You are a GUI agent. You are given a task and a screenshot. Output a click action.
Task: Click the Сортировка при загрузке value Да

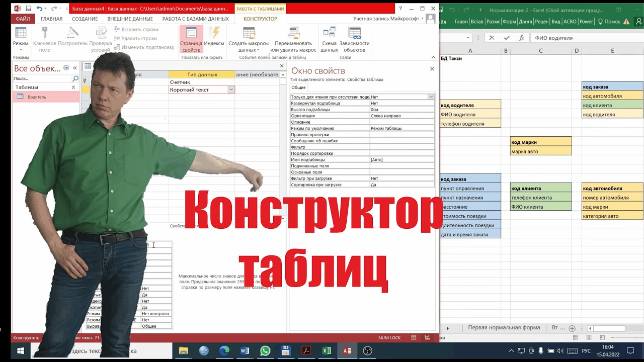pyautogui.click(x=402, y=185)
